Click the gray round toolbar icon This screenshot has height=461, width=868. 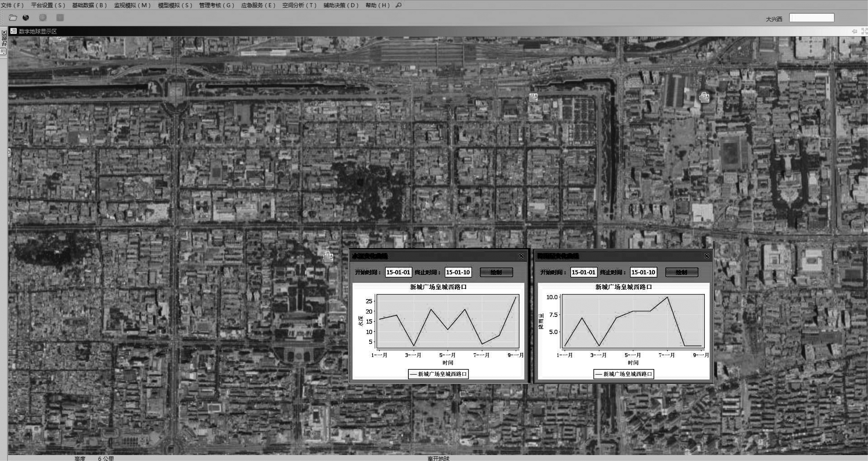[x=43, y=18]
